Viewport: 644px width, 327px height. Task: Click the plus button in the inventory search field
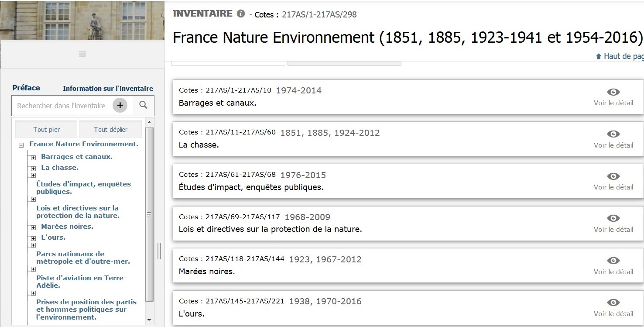(120, 105)
